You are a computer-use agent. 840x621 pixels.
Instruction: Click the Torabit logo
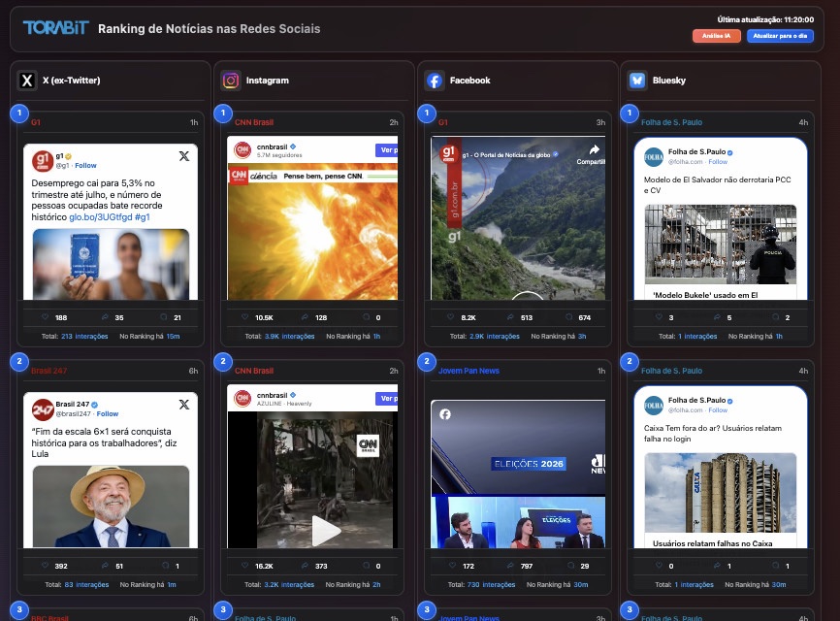55,28
